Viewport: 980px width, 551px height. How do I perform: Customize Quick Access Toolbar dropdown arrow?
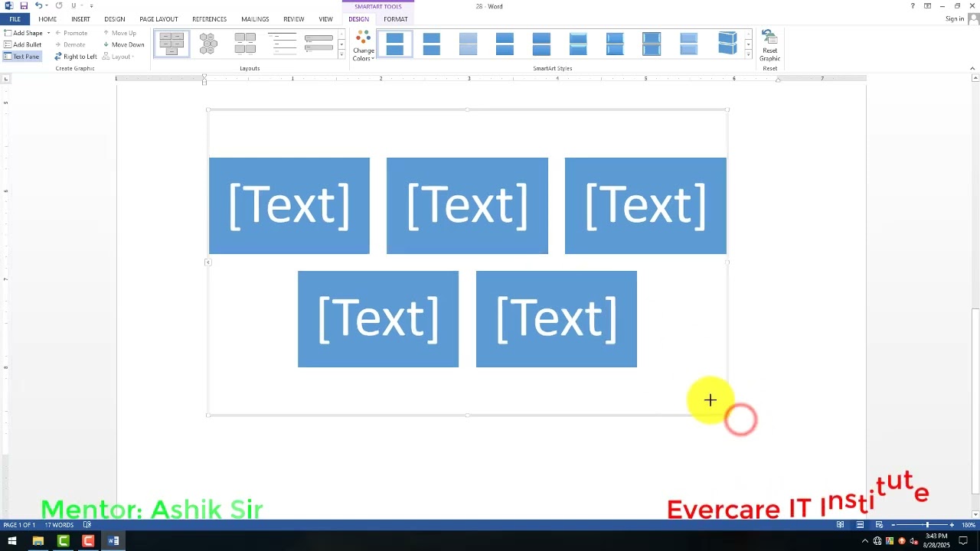[x=91, y=6]
